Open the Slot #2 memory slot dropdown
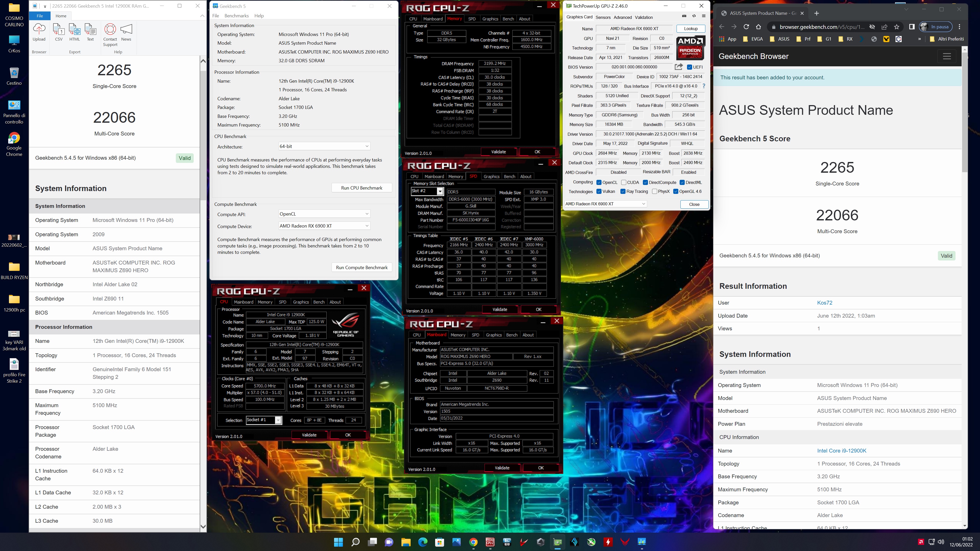980x551 pixels. click(427, 191)
